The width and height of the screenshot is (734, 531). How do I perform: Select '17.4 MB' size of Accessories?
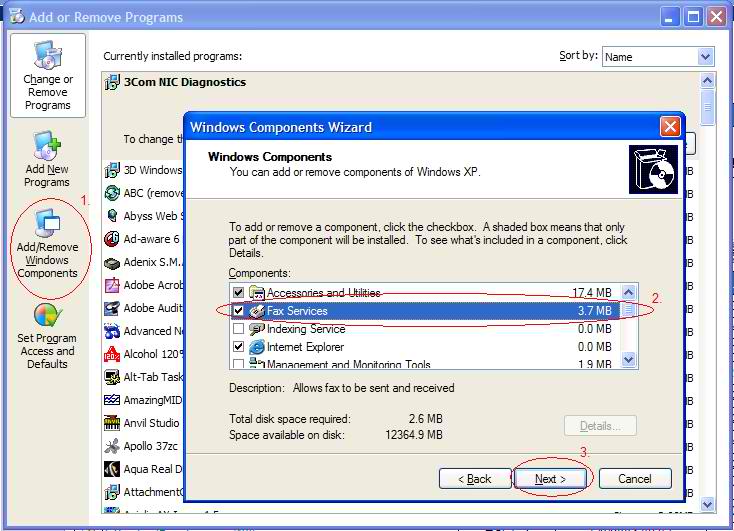coord(592,293)
